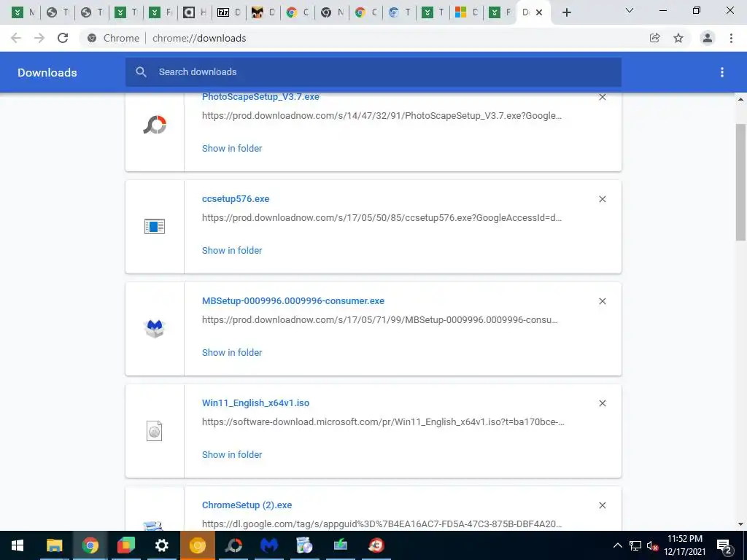Click the PhotoScape file icon

[155, 125]
